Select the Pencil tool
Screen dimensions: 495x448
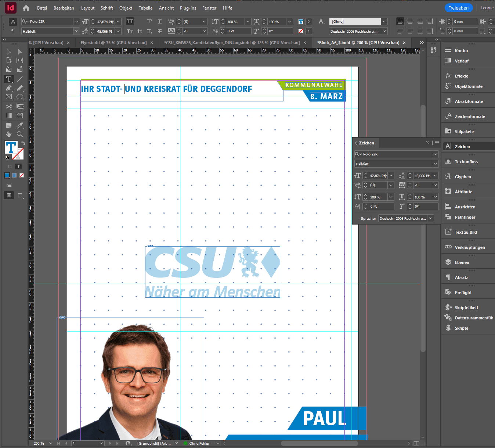click(20, 88)
